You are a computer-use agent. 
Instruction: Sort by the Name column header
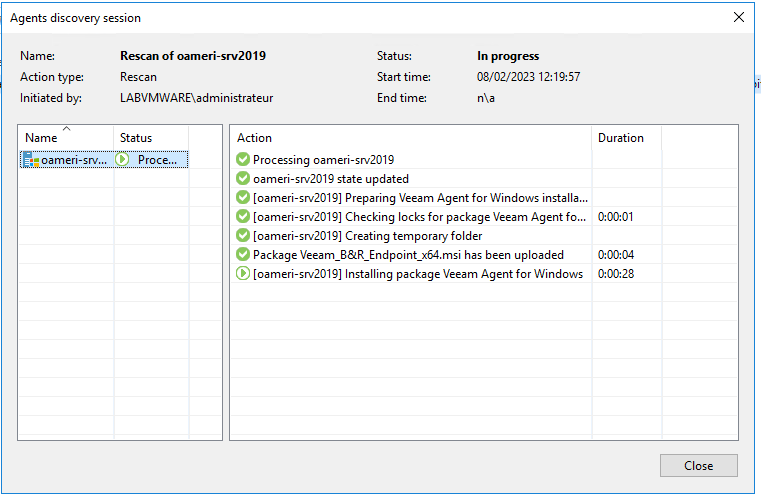click(66, 138)
